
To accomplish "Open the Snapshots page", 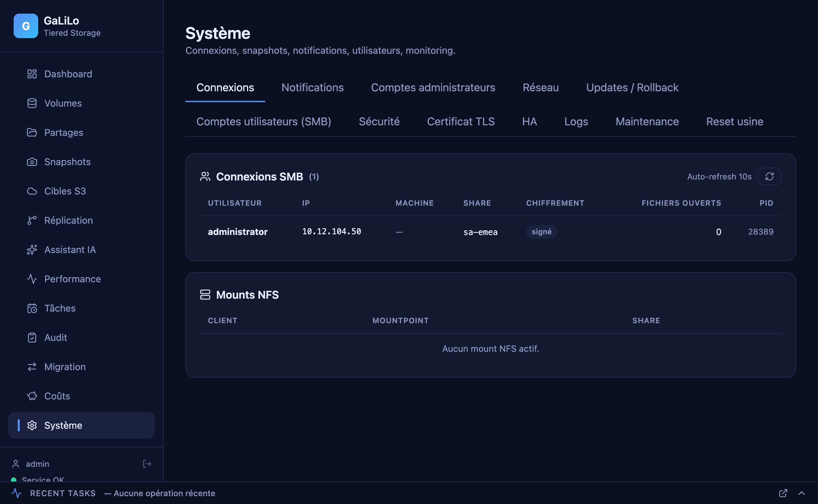I will tap(81, 162).
